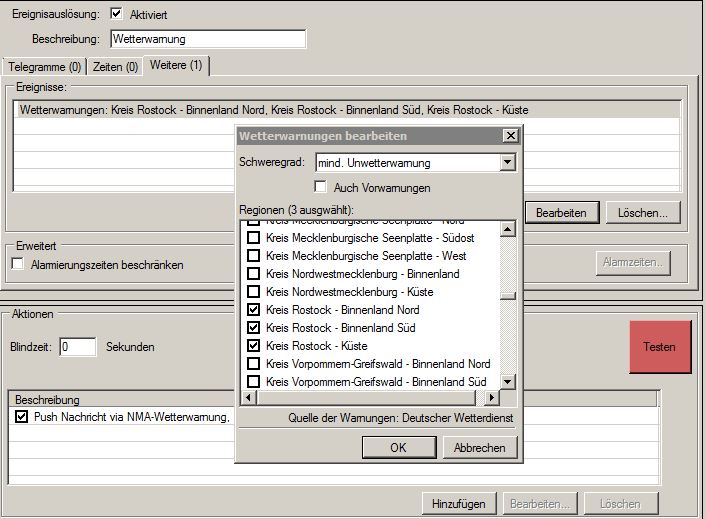Close the Wetterwarnungen bearbeiten dialog
The width and height of the screenshot is (706, 519).
[x=510, y=136]
